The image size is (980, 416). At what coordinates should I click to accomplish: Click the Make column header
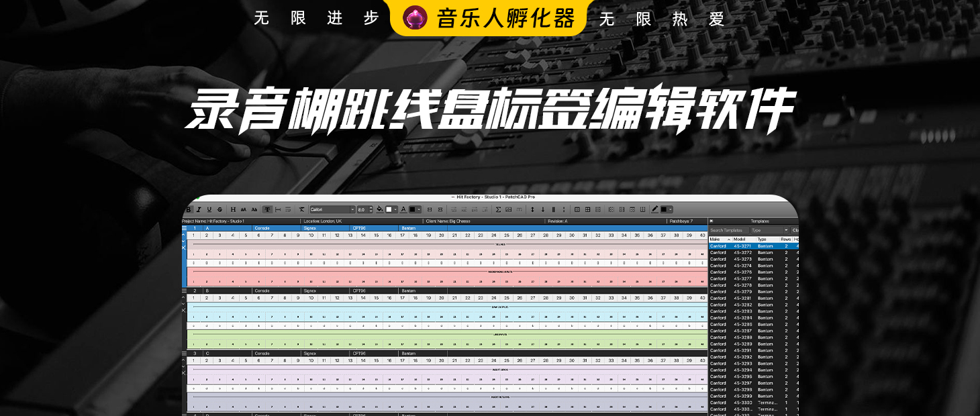[x=717, y=239]
